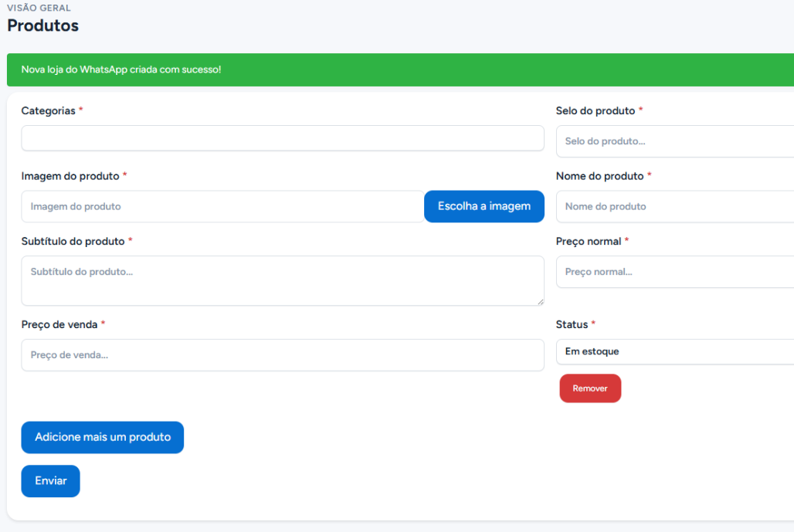Image resolution: width=794 pixels, height=532 pixels.
Task: Select the Subtítulo do produto textarea
Action: 283,280
